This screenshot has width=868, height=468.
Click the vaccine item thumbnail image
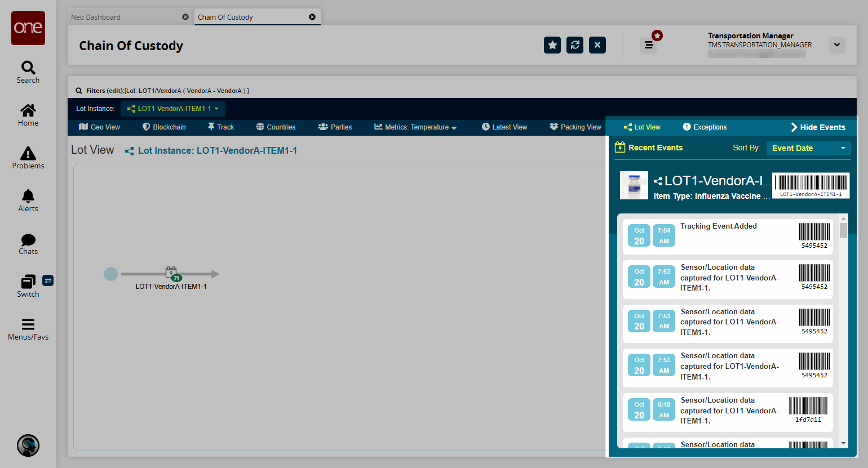coord(634,185)
